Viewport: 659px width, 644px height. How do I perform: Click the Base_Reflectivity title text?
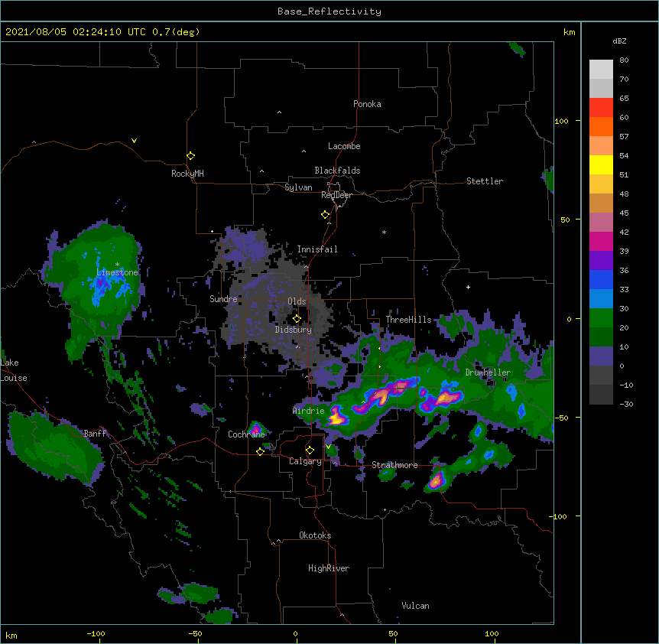329,11
